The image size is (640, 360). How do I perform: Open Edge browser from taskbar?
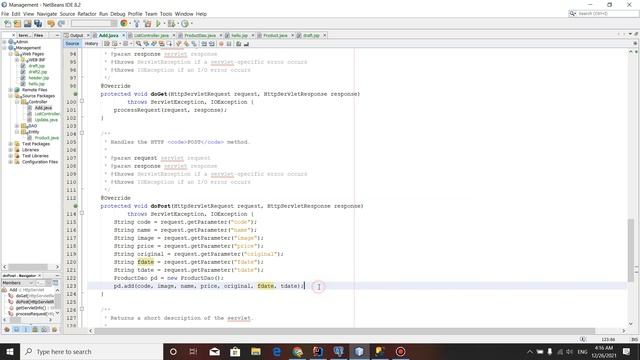(277, 351)
